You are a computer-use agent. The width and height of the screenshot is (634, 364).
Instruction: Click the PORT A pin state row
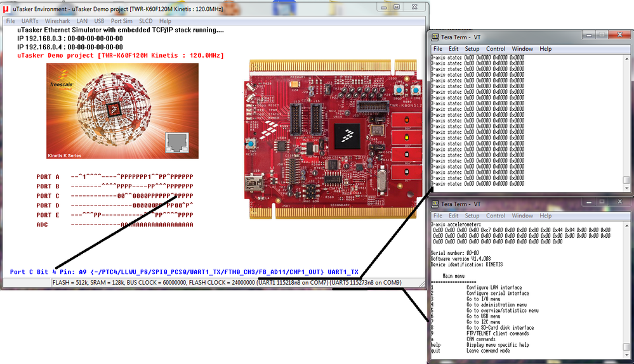pyautogui.click(x=115, y=176)
